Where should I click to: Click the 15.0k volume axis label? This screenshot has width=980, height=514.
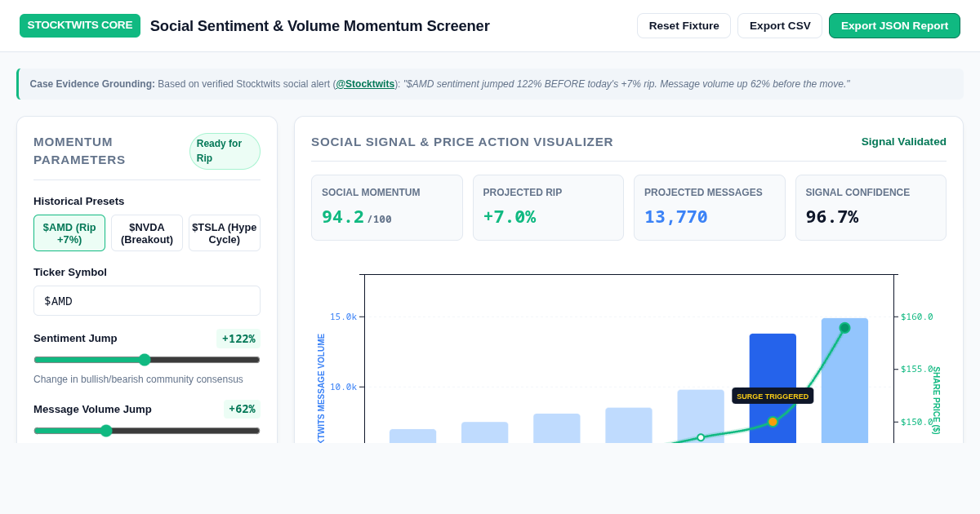tap(343, 317)
